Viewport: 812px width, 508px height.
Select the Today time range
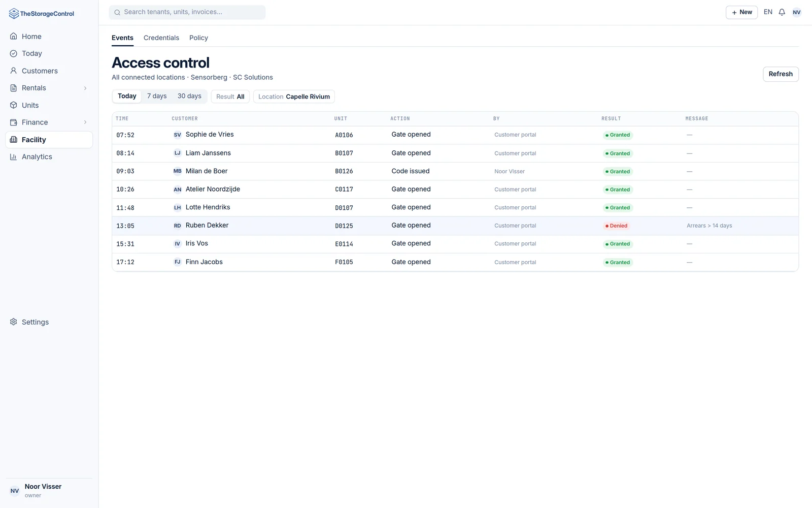(127, 96)
